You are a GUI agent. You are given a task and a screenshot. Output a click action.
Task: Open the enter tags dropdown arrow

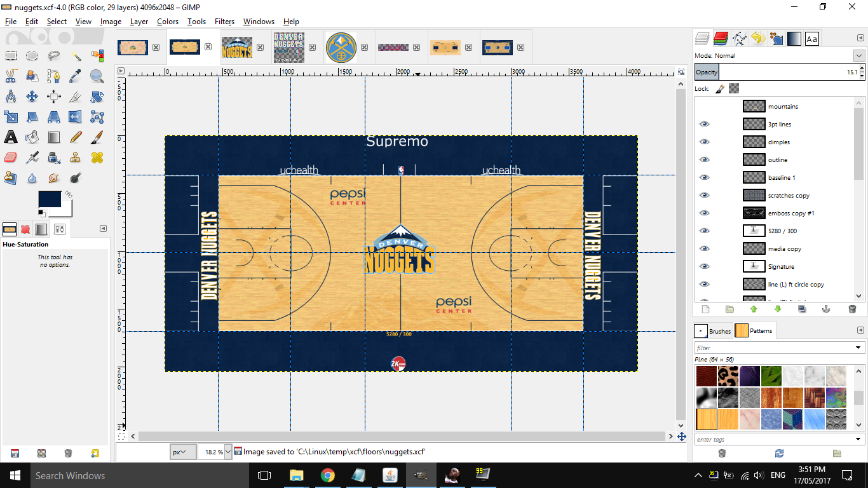[x=859, y=439]
